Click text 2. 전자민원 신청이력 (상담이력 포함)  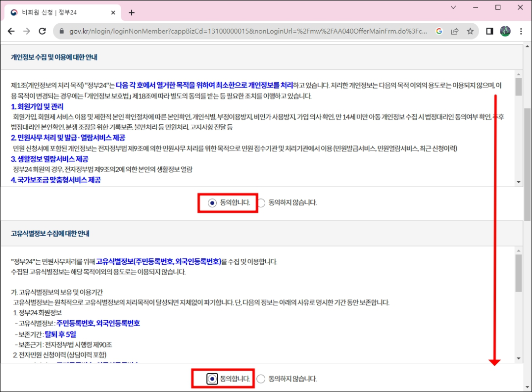click(x=60, y=355)
